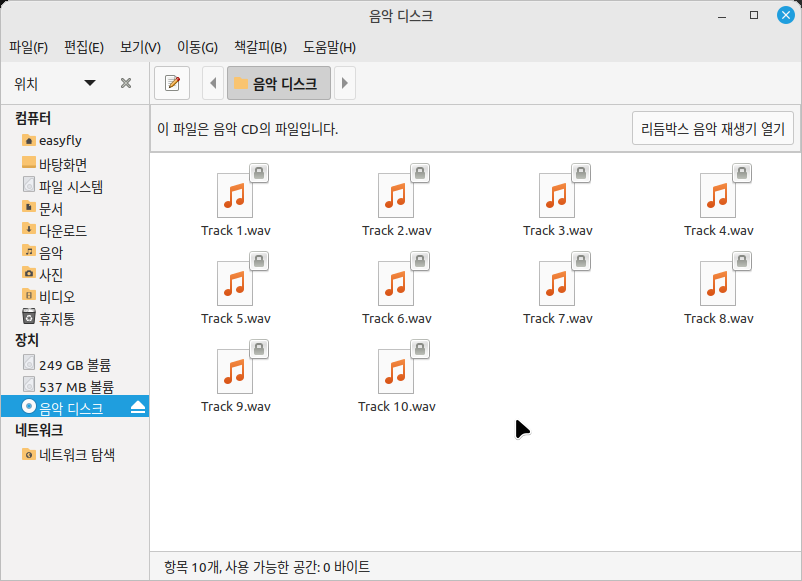The height and width of the screenshot is (581, 802).
Task: Open 사진 folder in the sidebar
Action: tap(75, 274)
